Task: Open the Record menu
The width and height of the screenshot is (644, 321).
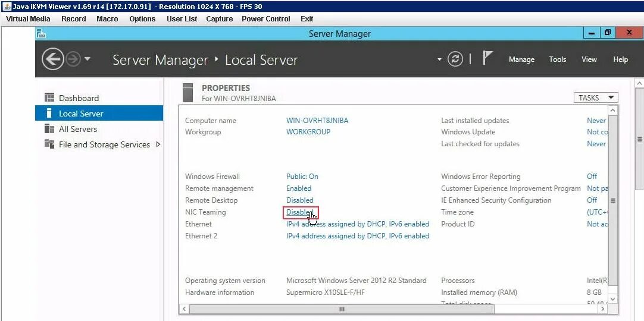Action: pos(74,19)
